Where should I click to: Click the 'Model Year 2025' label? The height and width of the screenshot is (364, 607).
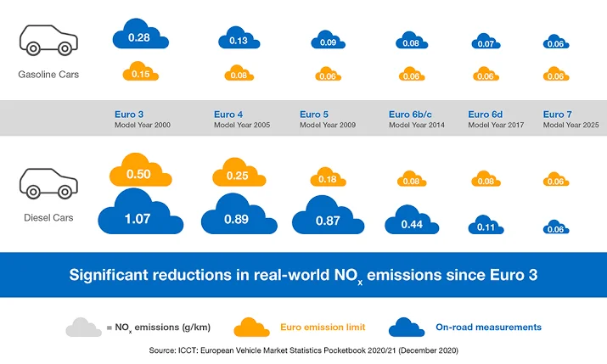(571, 125)
